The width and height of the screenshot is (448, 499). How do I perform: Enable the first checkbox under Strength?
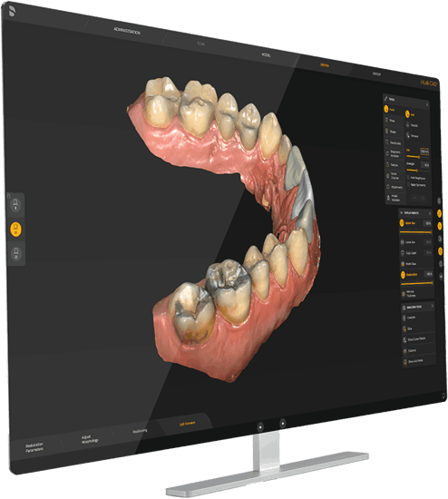point(409,178)
